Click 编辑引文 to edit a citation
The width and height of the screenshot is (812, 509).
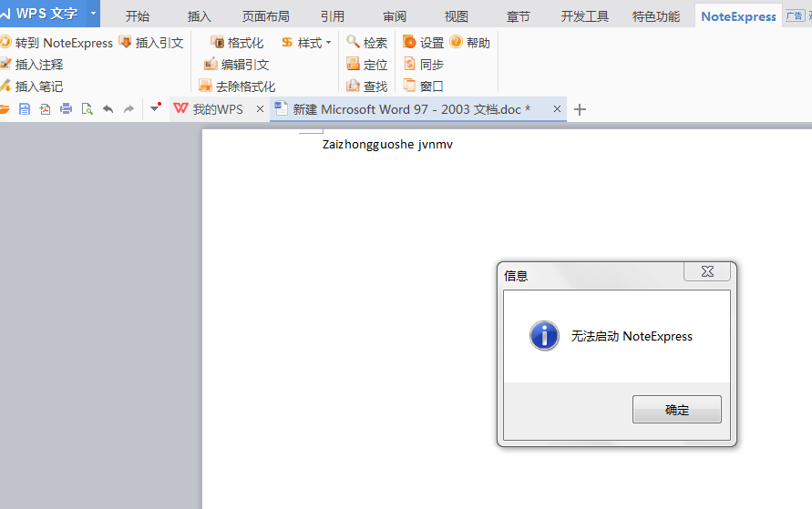(237, 64)
